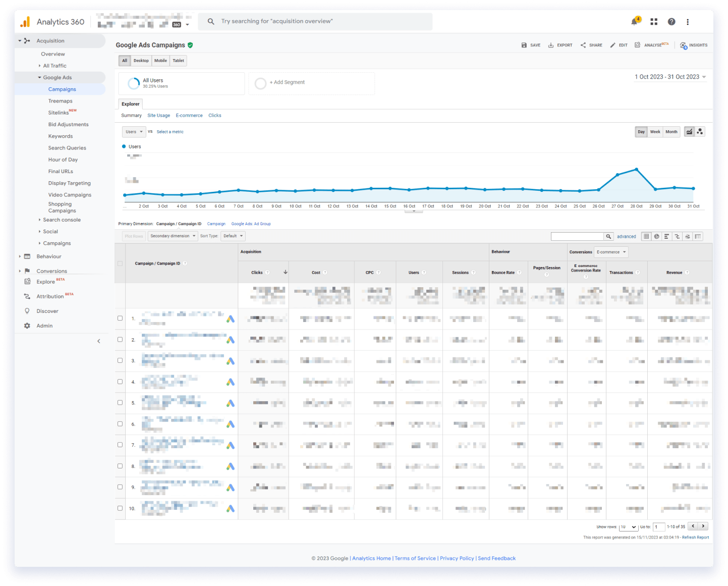The width and height of the screenshot is (728, 586).
Task: Open the Insights panel icon
Action: coord(684,45)
